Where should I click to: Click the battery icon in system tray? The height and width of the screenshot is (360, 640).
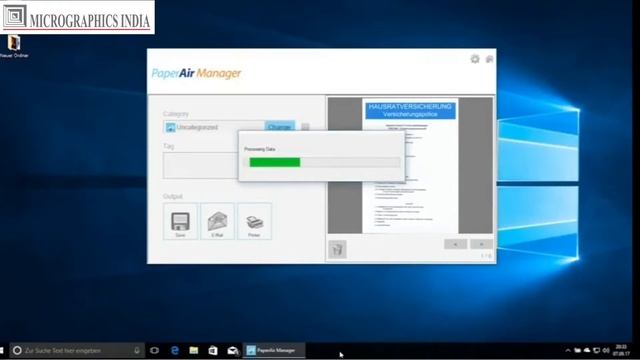(x=578, y=350)
